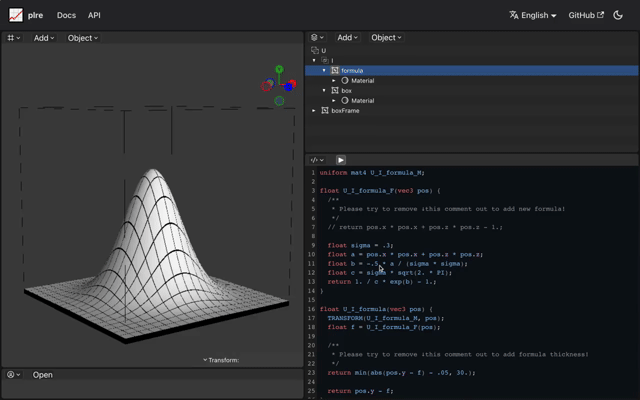Click the plre logo icon
Image resolution: width=640 pixels, height=400 pixels.
tap(16, 15)
